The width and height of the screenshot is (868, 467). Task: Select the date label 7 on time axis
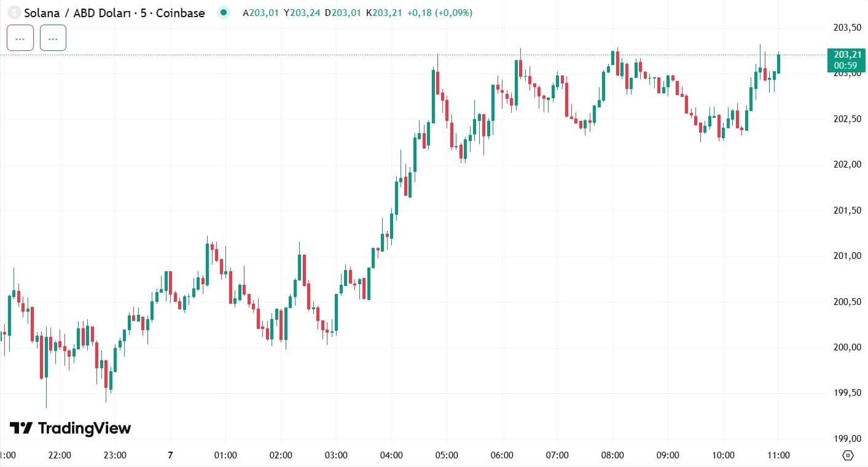(x=170, y=455)
